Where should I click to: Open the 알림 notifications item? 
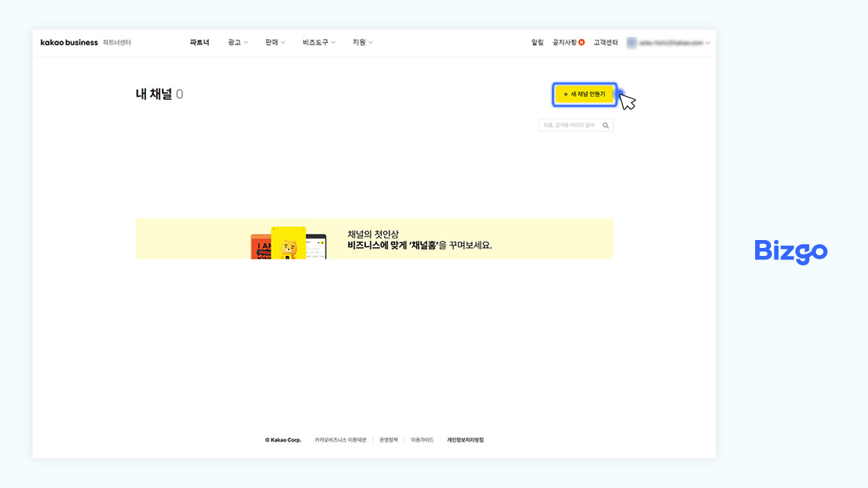[x=537, y=42]
